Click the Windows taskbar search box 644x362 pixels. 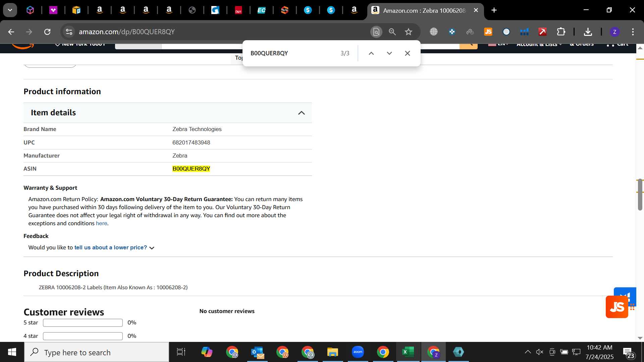[97, 352]
